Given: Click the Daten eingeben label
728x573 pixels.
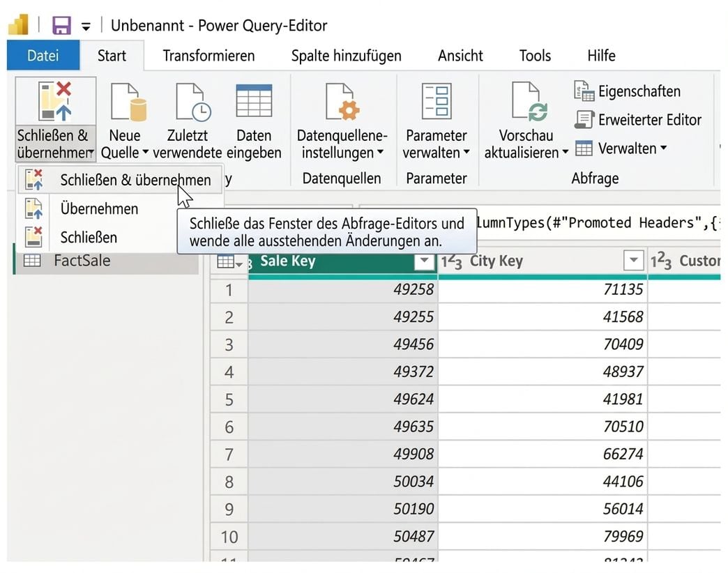Looking at the screenshot, I should tap(254, 144).
